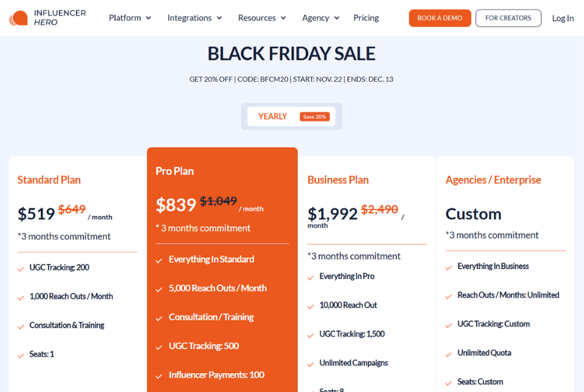
Task: Click checkmark icon beside UGC Tracking: 200
Action: pos(21,268)
